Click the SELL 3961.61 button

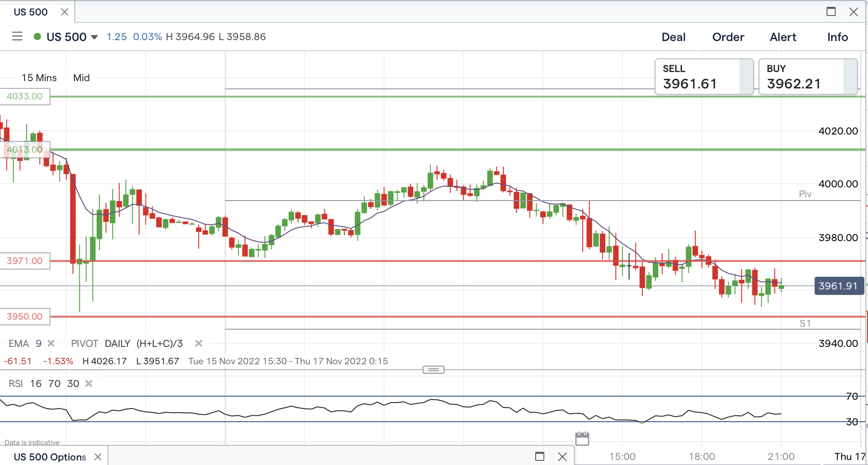[x=704, y=77]
